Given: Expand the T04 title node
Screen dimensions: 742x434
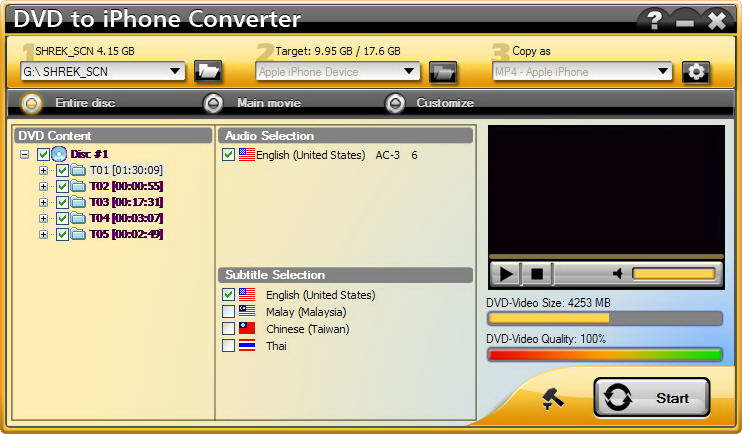Looking at the screenshot, I should coord(43,219).
